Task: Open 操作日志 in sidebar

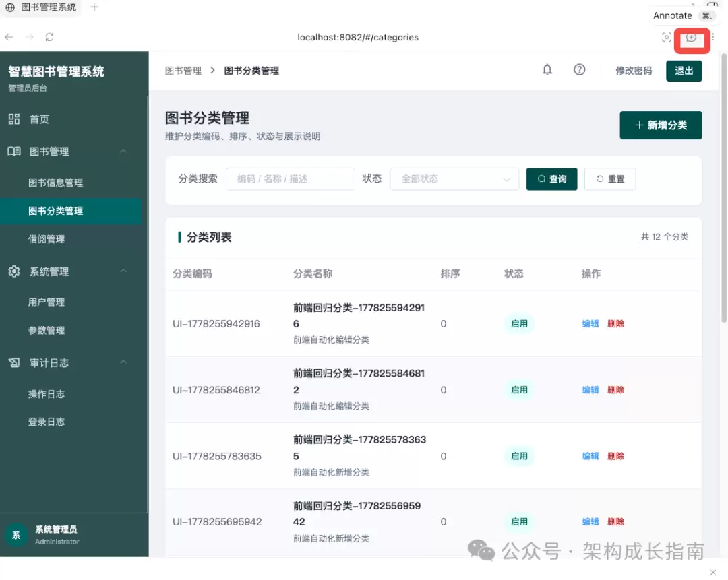Action: coord(47,394)
